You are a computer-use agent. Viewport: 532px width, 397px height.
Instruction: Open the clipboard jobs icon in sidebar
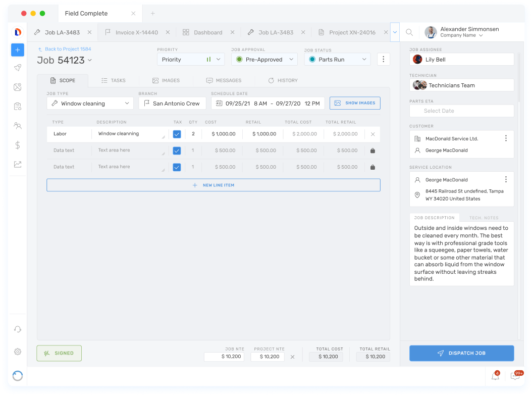[18, 106]
